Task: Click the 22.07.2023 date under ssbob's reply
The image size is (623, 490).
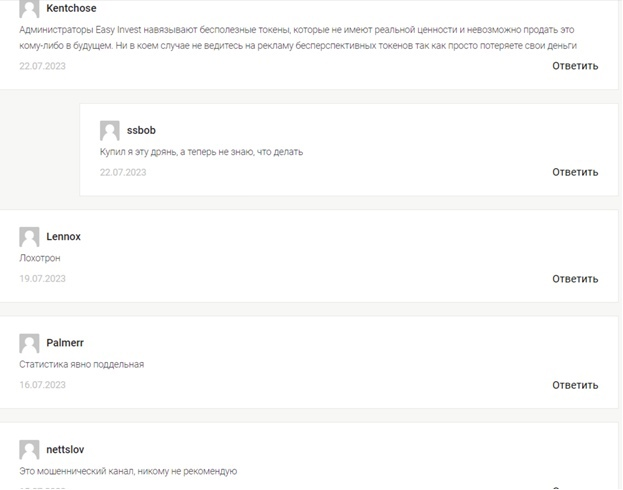Action: (x=123, y=172)
